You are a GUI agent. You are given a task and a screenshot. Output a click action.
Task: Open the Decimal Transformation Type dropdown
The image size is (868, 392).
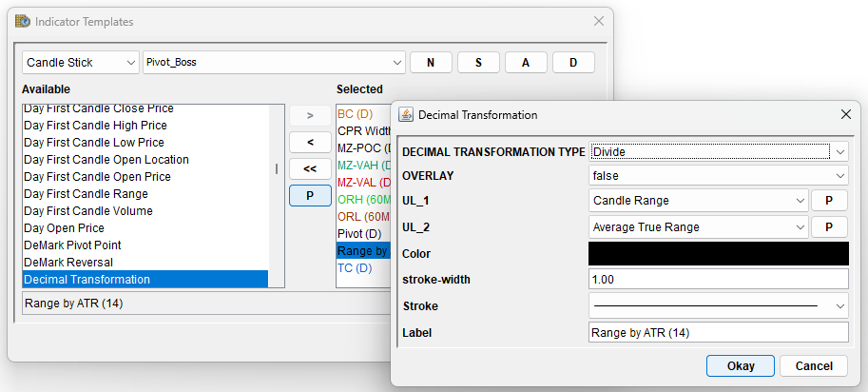[x=718, y=151]
